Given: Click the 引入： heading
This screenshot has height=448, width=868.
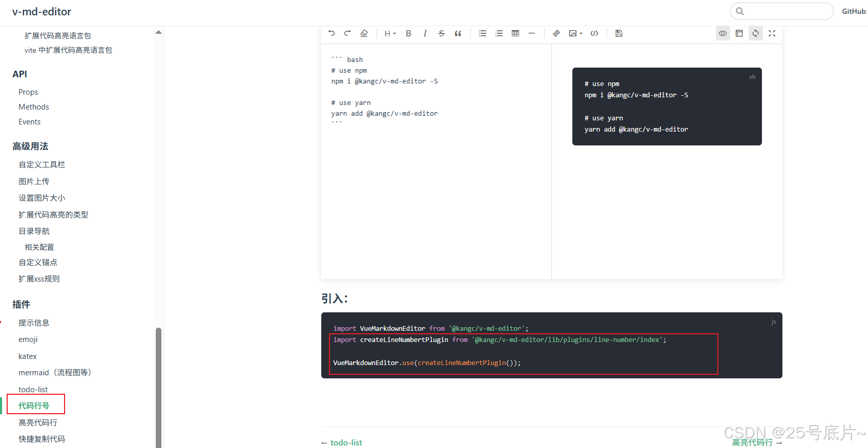Looking at the screenshot, I should click(x=335, y=298).
